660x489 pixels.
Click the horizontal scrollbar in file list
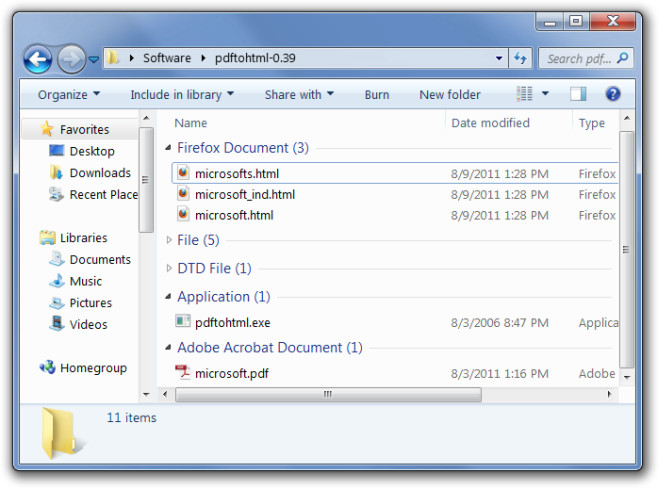point(326,394)
